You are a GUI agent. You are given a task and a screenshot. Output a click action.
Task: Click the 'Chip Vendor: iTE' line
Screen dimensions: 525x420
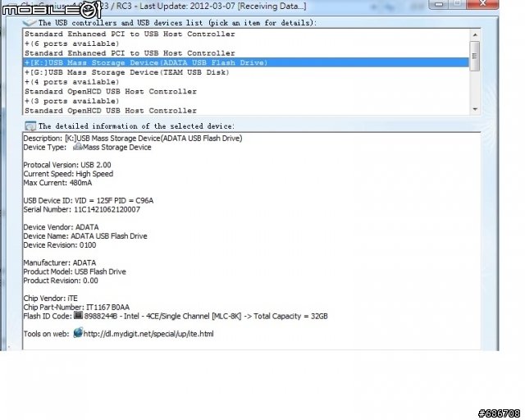coord(51,298)
